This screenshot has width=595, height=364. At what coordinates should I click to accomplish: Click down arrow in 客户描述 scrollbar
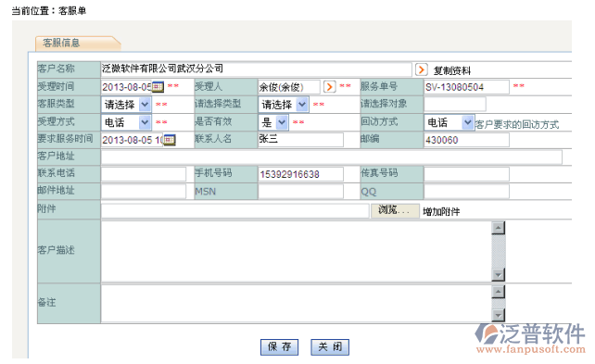point(498,274)
